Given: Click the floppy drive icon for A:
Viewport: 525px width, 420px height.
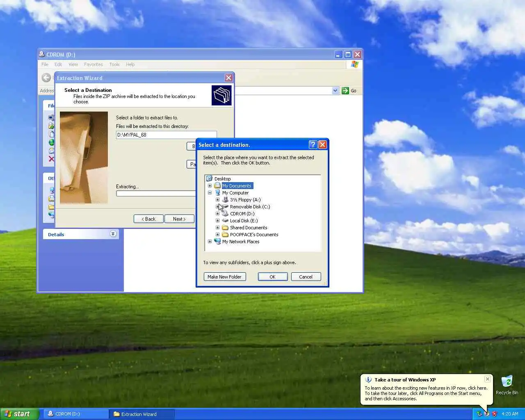Looking at the screenshot, I should pos(225,199).
